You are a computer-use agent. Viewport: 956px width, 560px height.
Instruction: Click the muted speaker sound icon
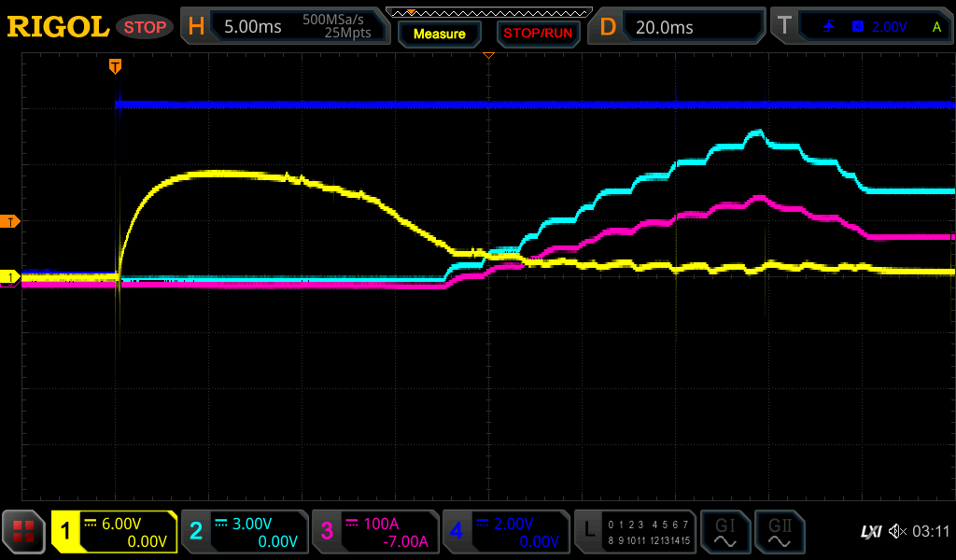(897, 532)
